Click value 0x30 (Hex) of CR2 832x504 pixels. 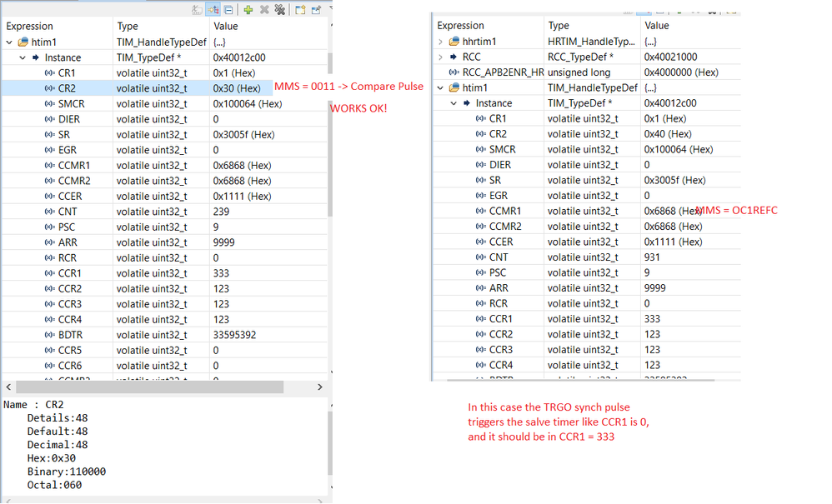click(237, 88)
